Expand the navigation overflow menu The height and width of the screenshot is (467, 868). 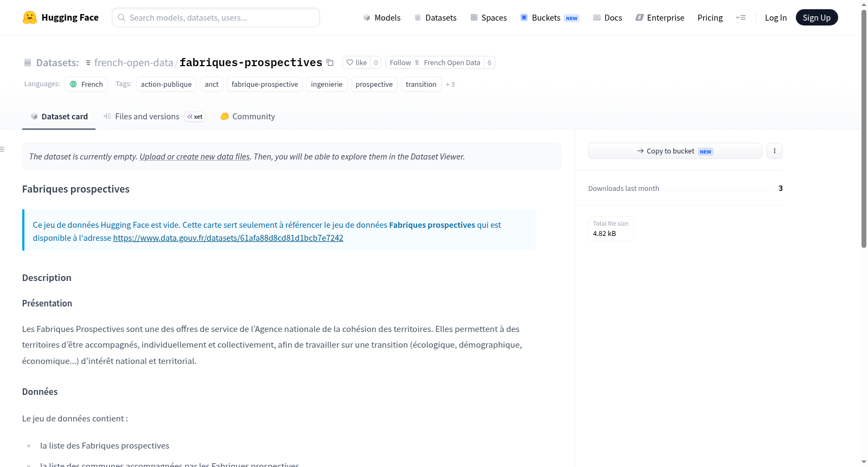click(x=741, y=17)
